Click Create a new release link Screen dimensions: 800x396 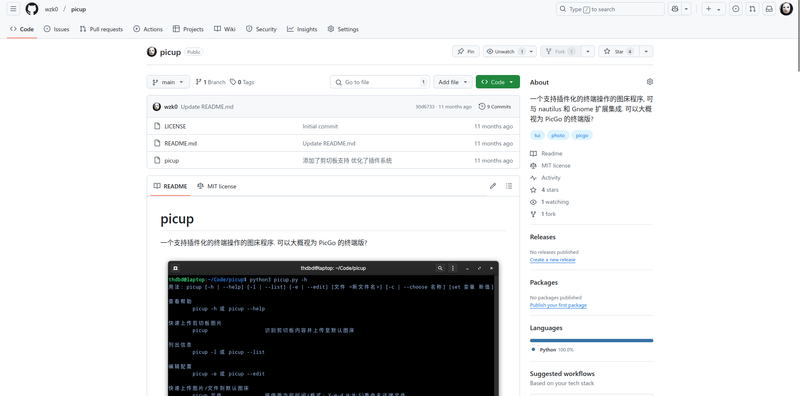[553, 260]
